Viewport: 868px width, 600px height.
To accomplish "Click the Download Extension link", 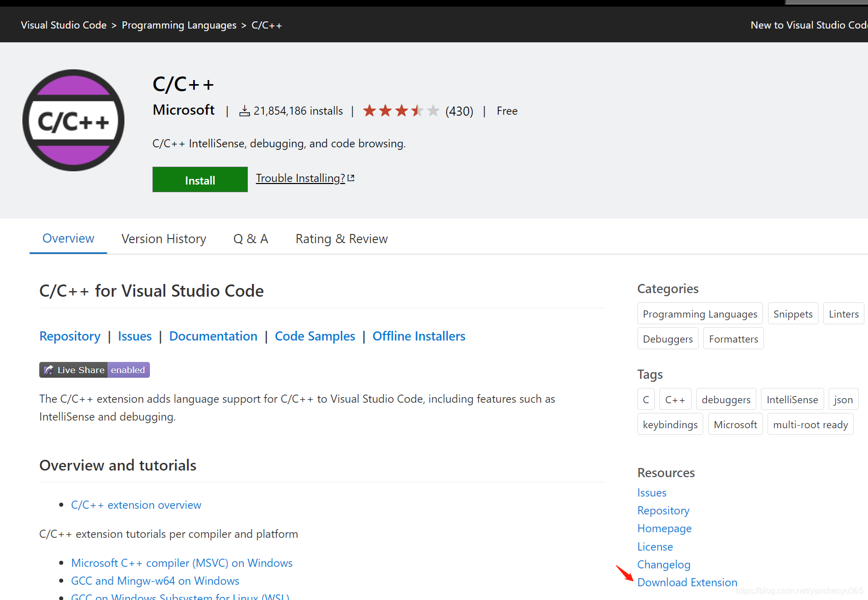I will coord(687,582).
